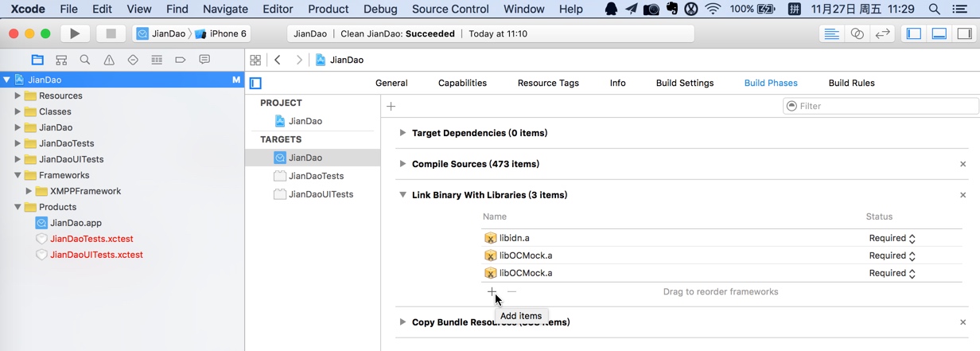Image resolution: width=980 pixels, height=351 pixels.
Task: Open the Find navigator magnifier icon
Action: 85,60
